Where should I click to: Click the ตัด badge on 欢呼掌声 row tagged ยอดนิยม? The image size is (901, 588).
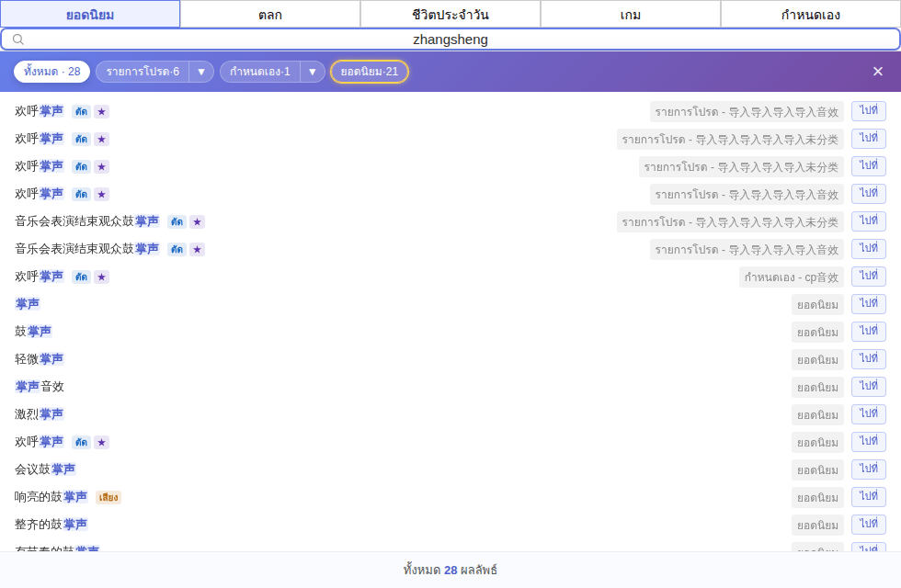pos(81,442)
